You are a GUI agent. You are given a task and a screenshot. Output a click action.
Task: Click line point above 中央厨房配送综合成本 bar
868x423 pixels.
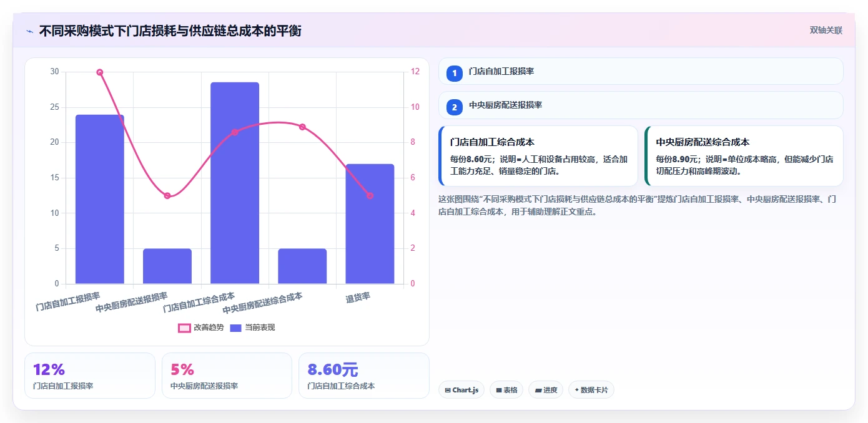(x=302, y=127)
